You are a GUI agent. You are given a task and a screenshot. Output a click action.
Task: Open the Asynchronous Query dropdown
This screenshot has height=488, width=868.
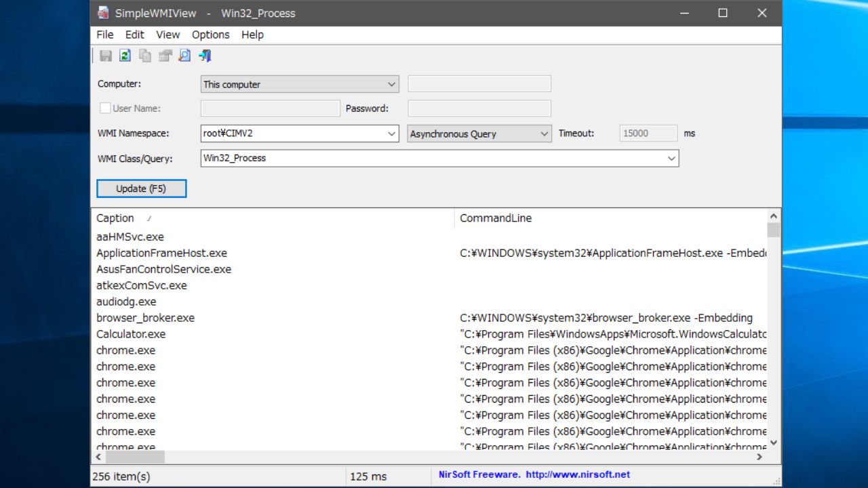click(479, 134)
